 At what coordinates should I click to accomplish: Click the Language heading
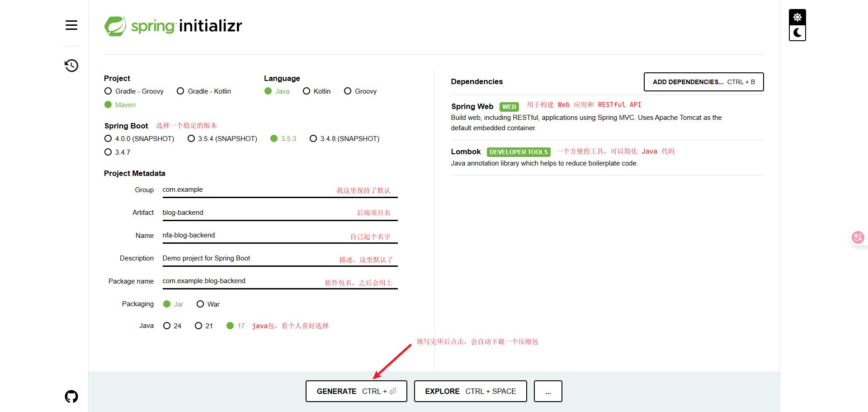[282, 78]
